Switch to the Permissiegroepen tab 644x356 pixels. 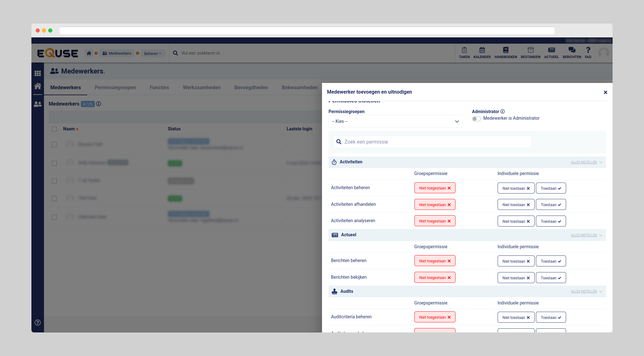pyautogui.click(x=115, y=88)
